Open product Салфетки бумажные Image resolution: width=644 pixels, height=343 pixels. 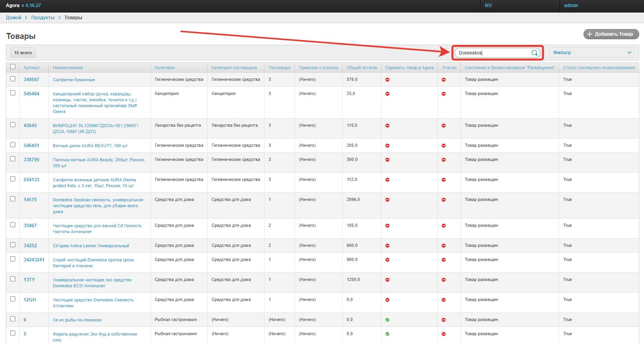[x=74, y=80]
